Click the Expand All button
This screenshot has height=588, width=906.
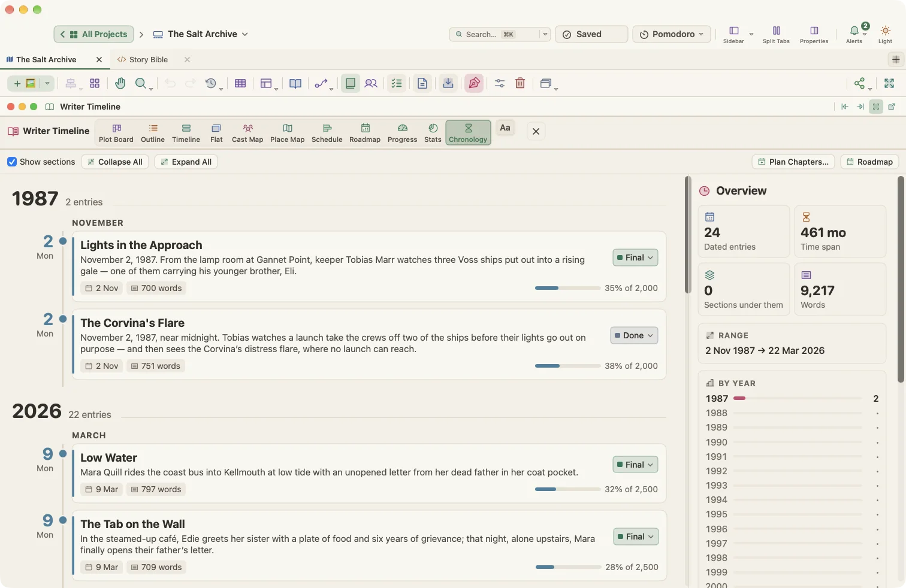186,162
